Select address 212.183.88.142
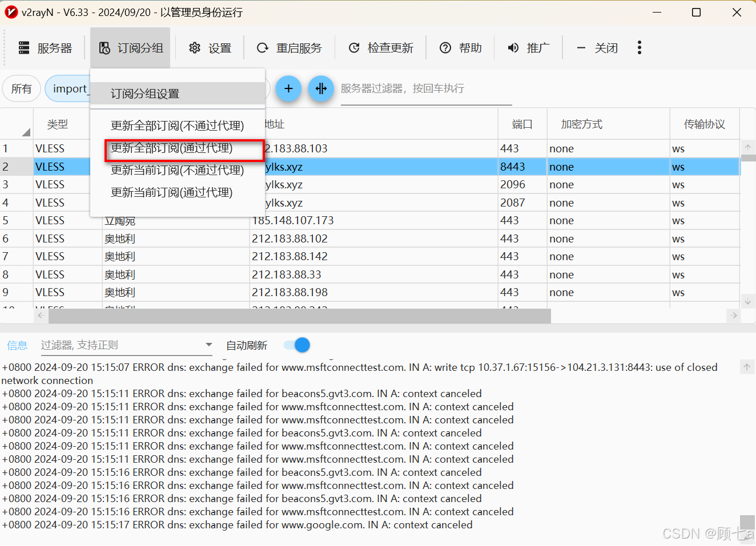The width and height of the screenshot is (756, 546). point(290,256)
